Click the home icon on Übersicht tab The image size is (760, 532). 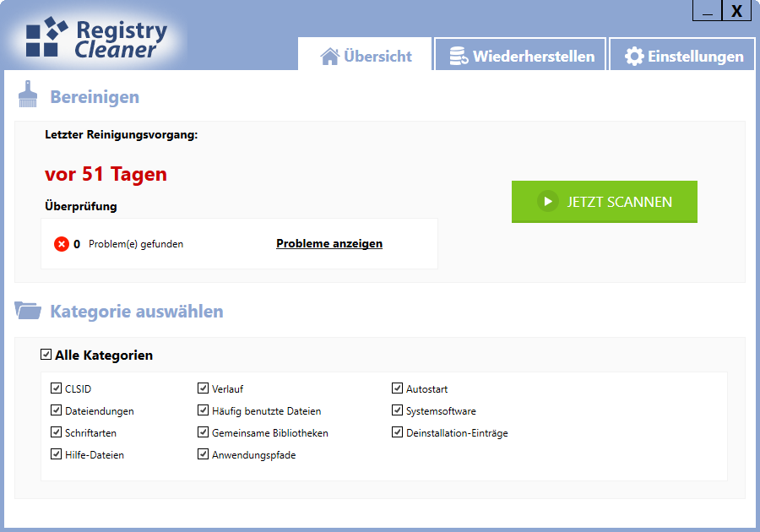coord(330,57)
